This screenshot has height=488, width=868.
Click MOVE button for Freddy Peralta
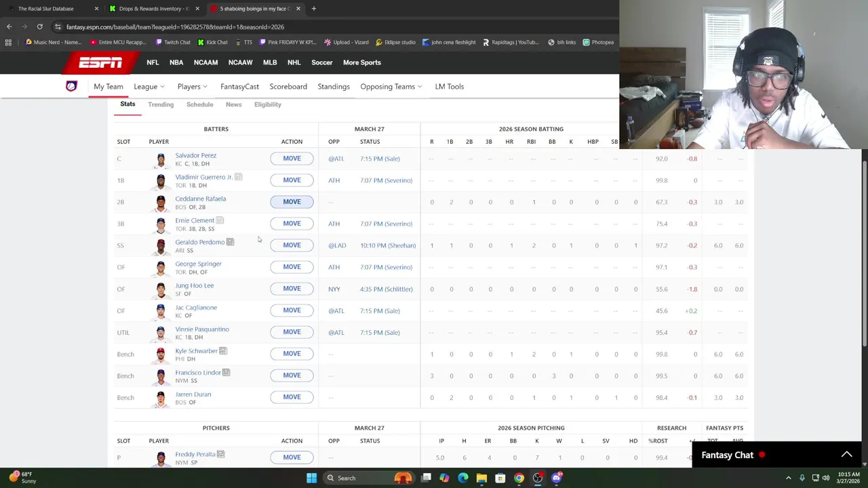(292, 457)
